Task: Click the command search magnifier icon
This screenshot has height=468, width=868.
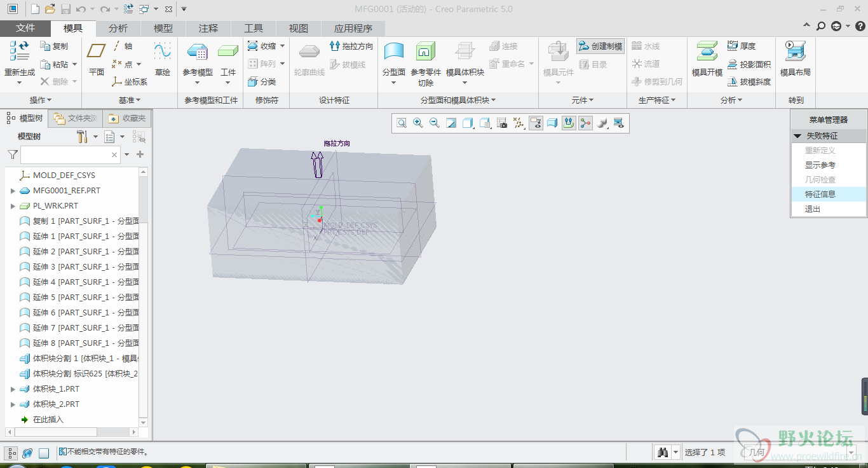Action: point(821,26)
